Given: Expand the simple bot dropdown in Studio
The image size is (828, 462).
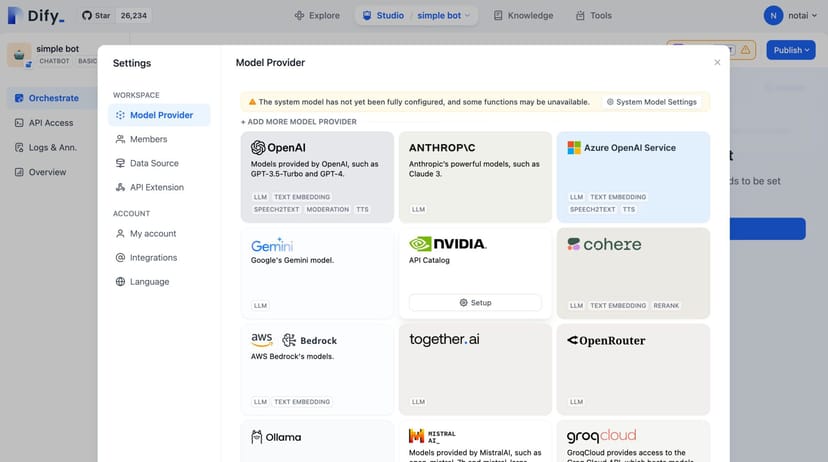Looking at the screenshot, I should point(445,15).
